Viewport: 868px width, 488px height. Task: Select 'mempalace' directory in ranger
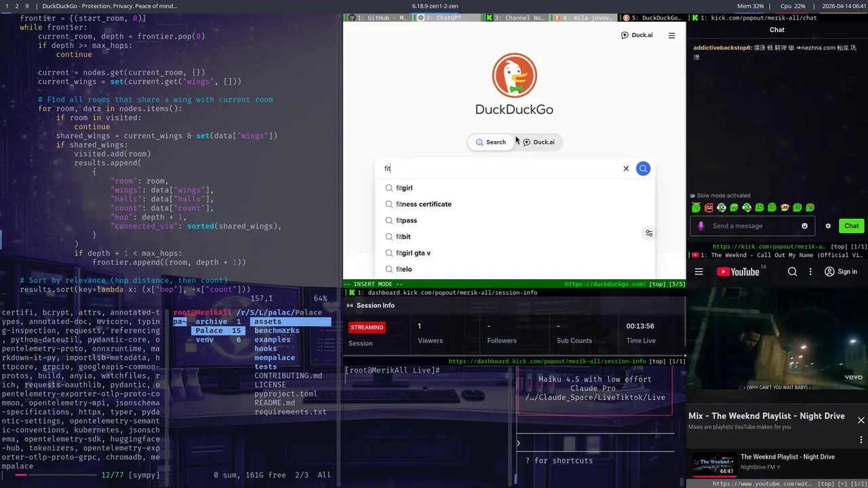(x=275, y=358)
